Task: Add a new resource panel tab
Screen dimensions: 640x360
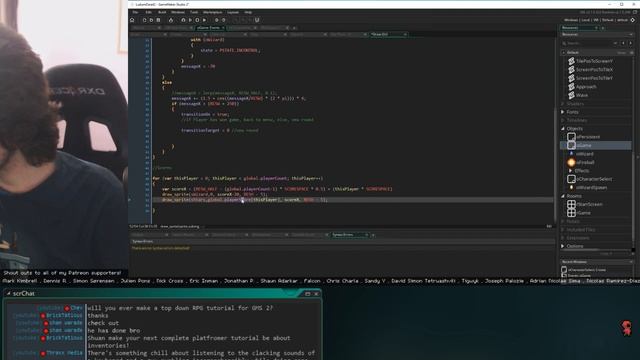Action: point(603,28)
